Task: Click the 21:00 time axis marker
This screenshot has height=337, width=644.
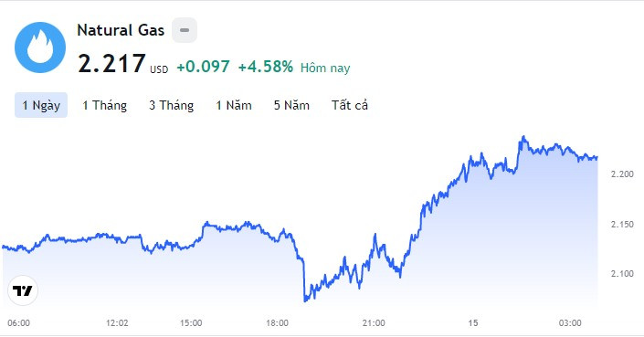Action: click(x=374, y=323)
